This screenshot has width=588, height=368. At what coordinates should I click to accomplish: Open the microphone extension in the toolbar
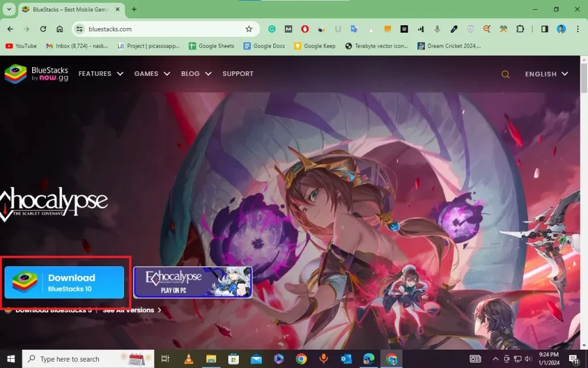(437, 29)
